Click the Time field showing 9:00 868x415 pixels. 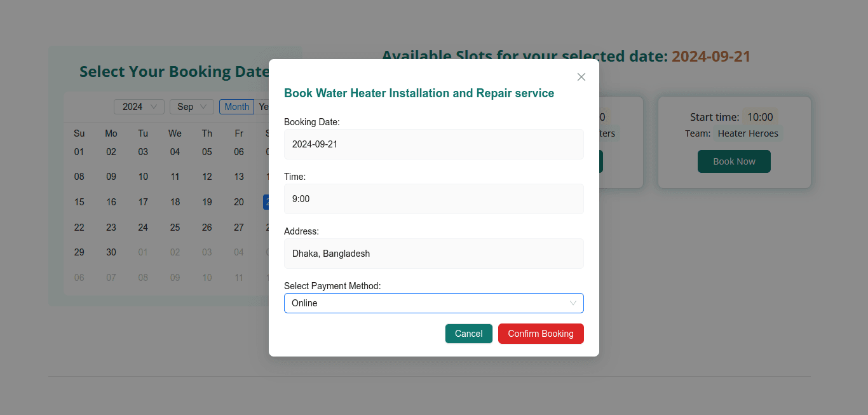point(433,199)
